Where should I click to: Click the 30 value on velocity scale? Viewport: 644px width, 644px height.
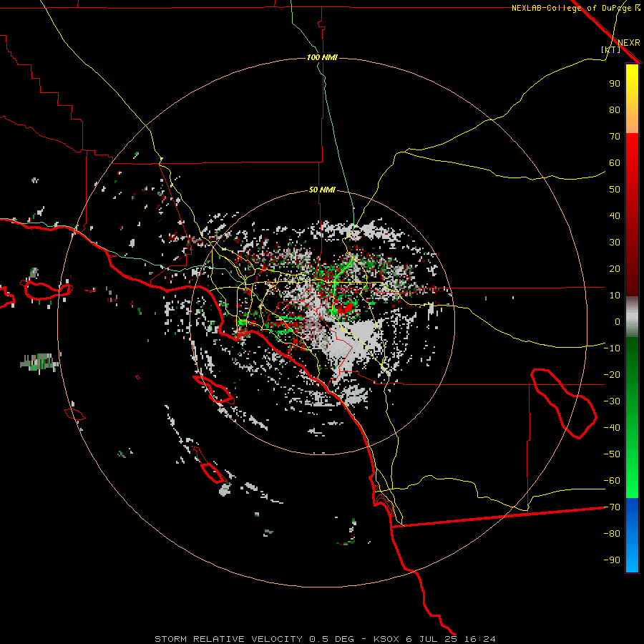click(x=615, y=243)
